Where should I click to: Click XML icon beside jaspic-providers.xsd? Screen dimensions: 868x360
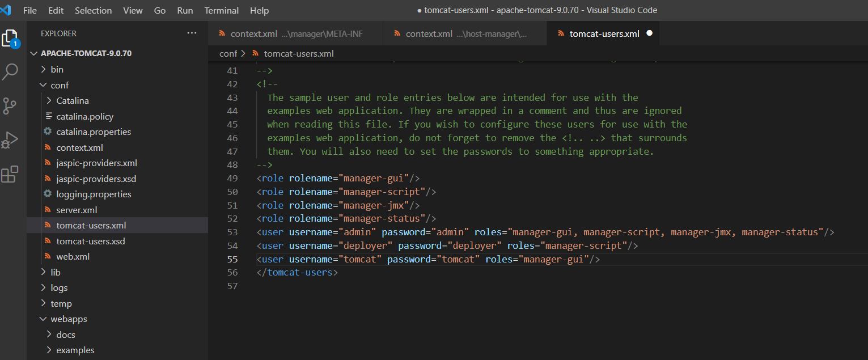(x=48, y=179)
